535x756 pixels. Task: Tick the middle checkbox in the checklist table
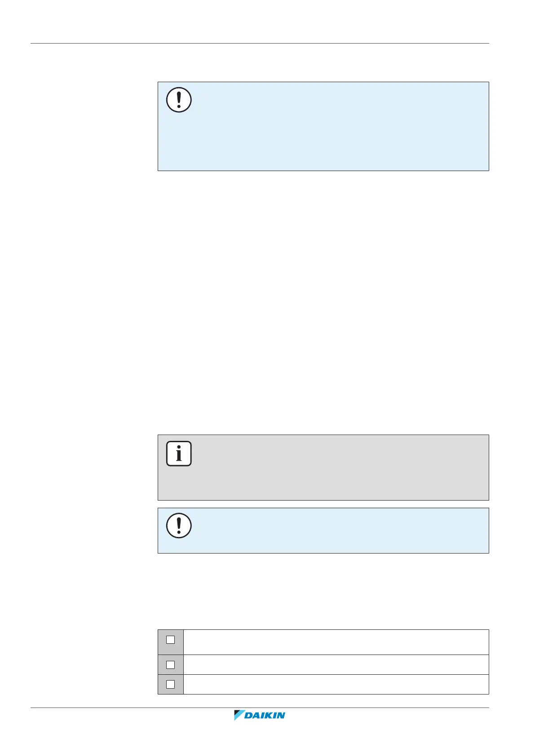(x=170, y=664)
